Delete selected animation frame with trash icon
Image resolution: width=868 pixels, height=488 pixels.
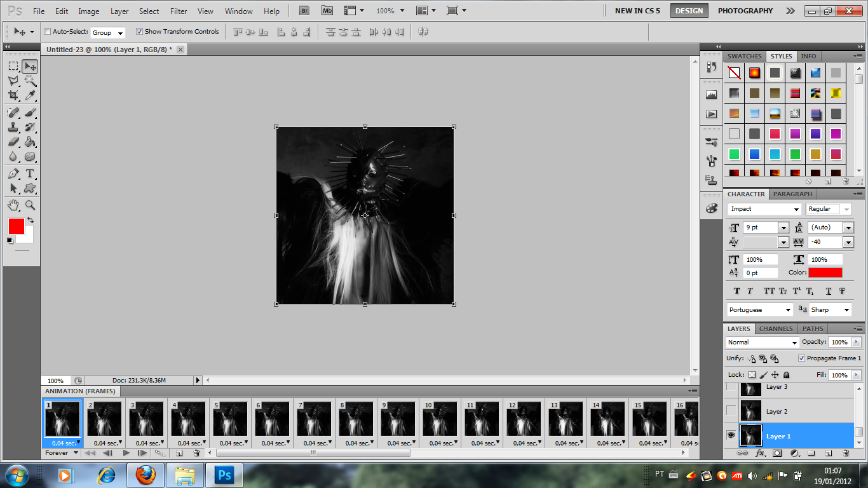[196, 453]
